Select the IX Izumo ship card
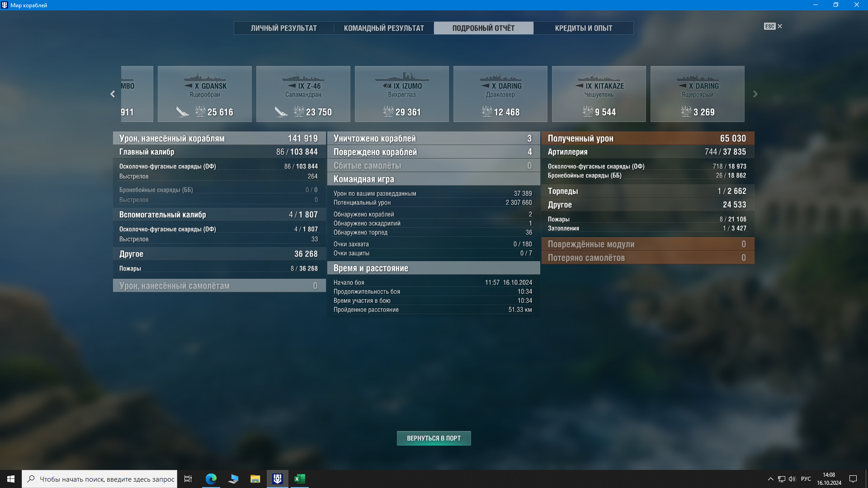The image size is (868, 488). pos(401,94)
